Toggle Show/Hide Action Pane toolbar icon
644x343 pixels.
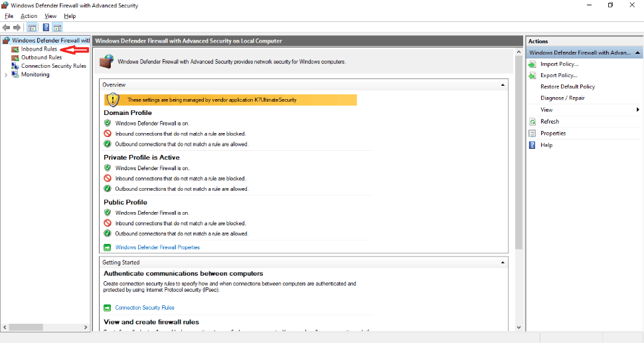pyautogui.click(x=58, y=27)
